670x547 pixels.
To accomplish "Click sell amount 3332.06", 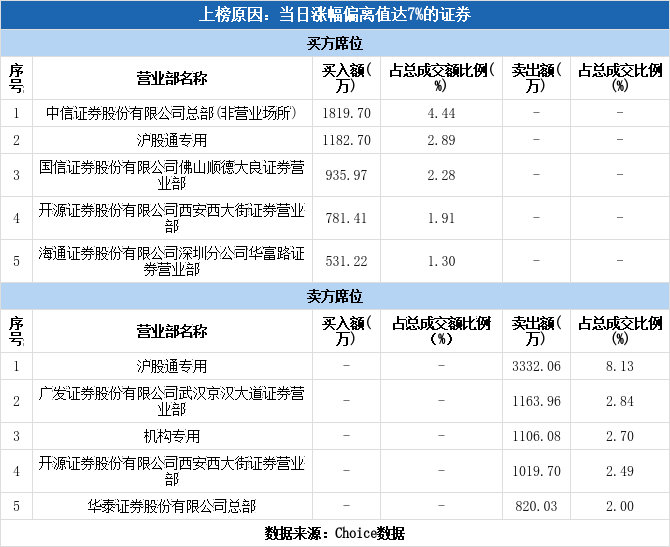I will coord(536,366).
